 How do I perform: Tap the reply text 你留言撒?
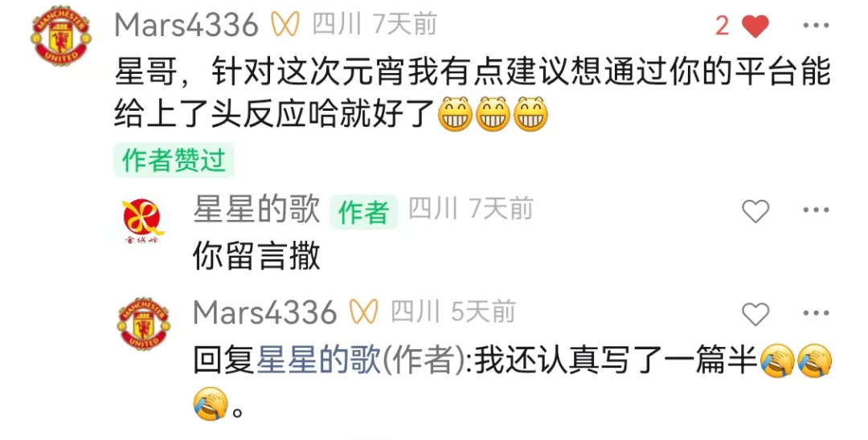[x=257, y=257]
